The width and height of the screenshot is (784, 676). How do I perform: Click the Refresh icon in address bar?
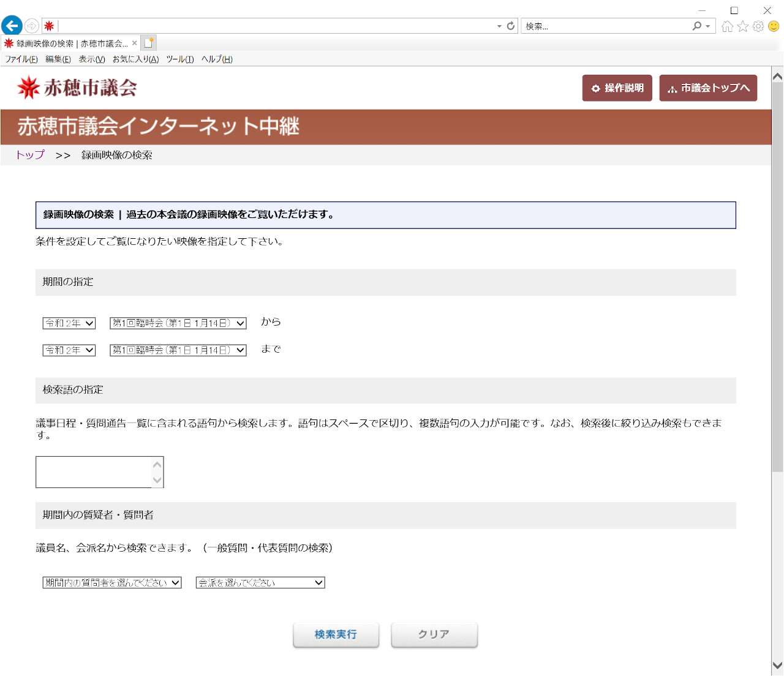[511, 26]
